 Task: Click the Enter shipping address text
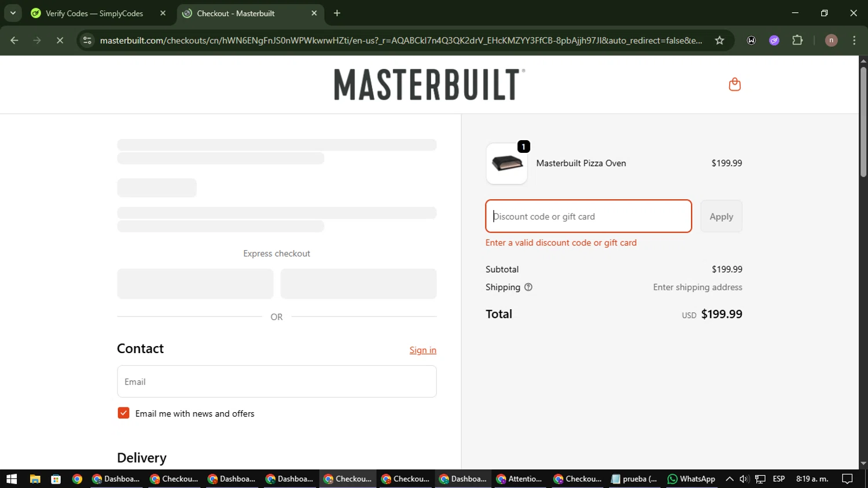[x=697, y=287]
